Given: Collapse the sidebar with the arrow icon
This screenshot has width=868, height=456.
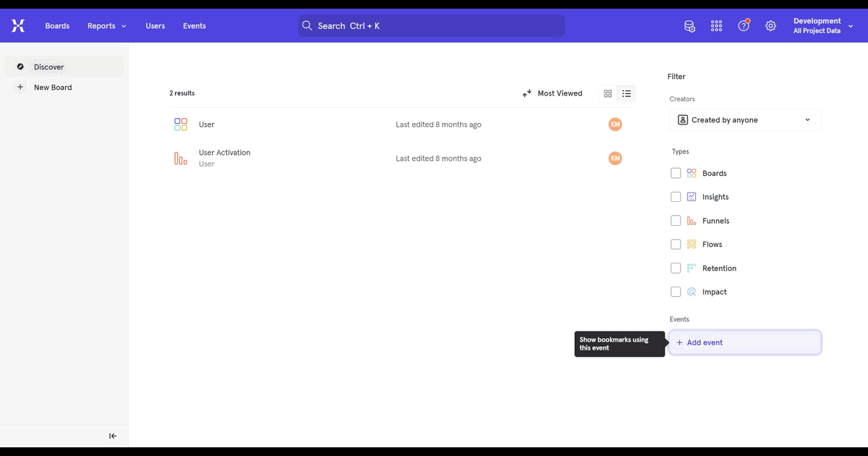Looking at the screenshot, I should click(113, 436).
